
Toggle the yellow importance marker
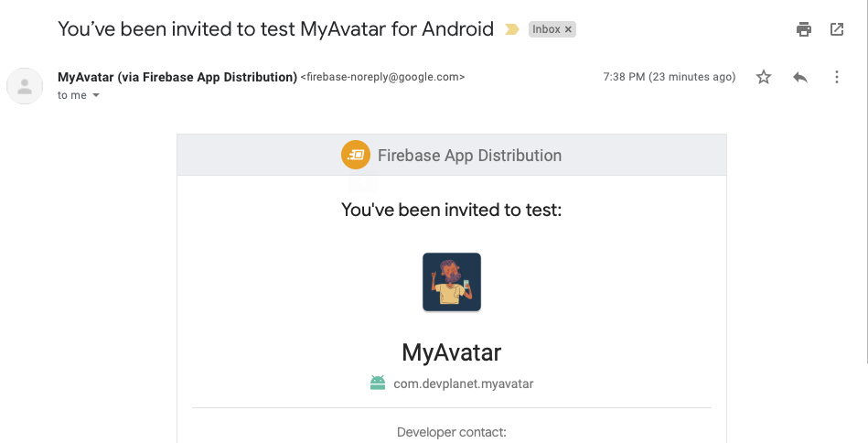pos(512,29)
